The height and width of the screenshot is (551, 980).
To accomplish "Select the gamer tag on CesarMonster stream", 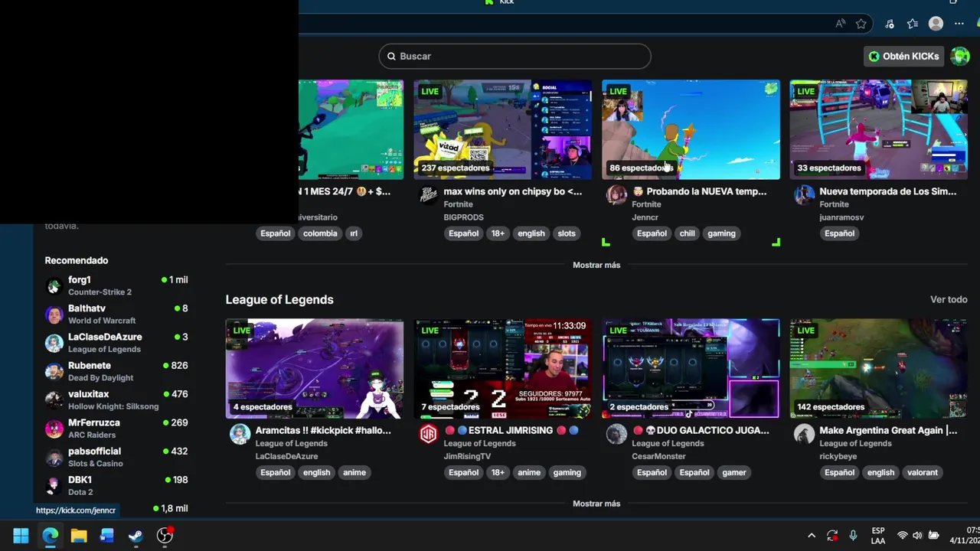I will click(x=733, y=472).
